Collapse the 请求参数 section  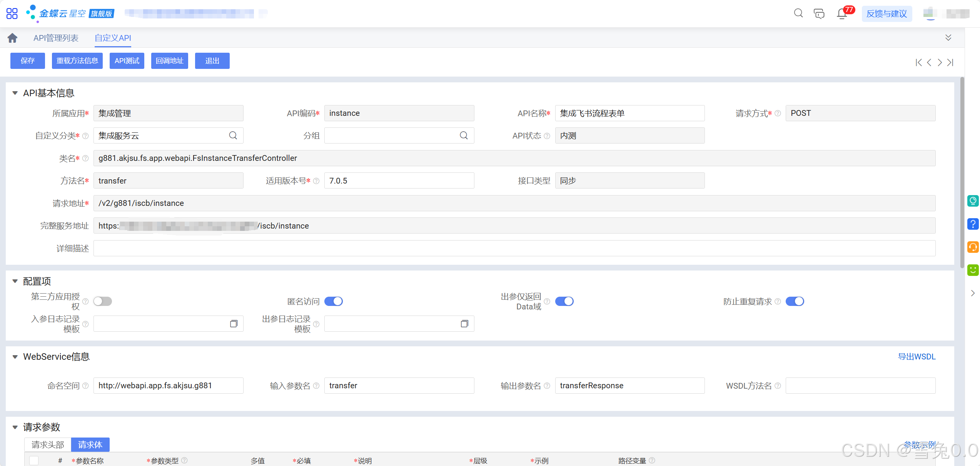pos(15,427)
